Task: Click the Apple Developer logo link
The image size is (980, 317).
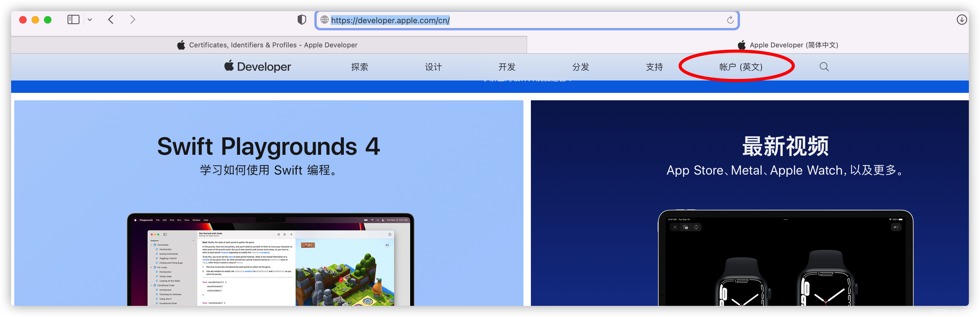Action: point(258,67)
